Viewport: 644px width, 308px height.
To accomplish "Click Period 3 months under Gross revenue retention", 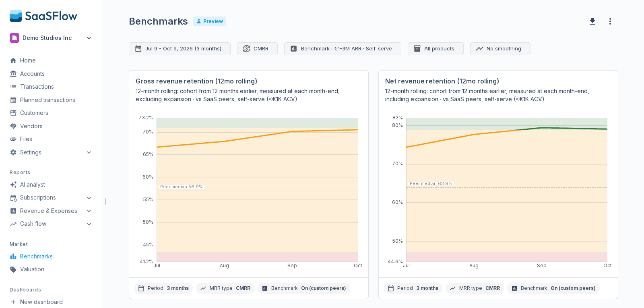I will (x=163, y=288).
